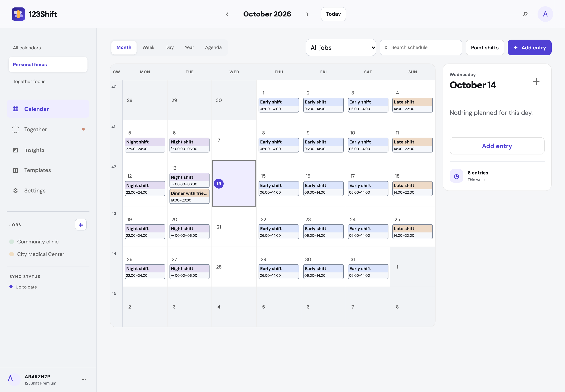Screen dimensions: 565x392
Task: Toggle Community clinic job color dot
Action: click(12, 242)
